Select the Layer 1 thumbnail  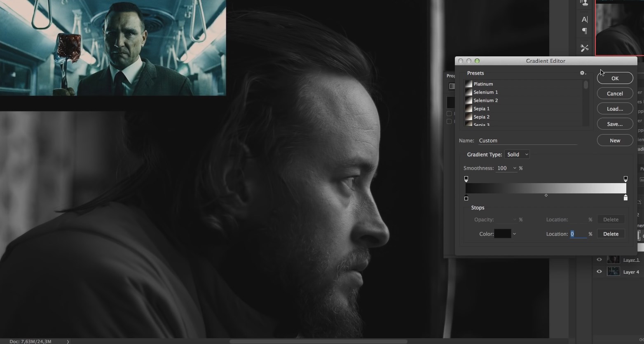(614, 260)
